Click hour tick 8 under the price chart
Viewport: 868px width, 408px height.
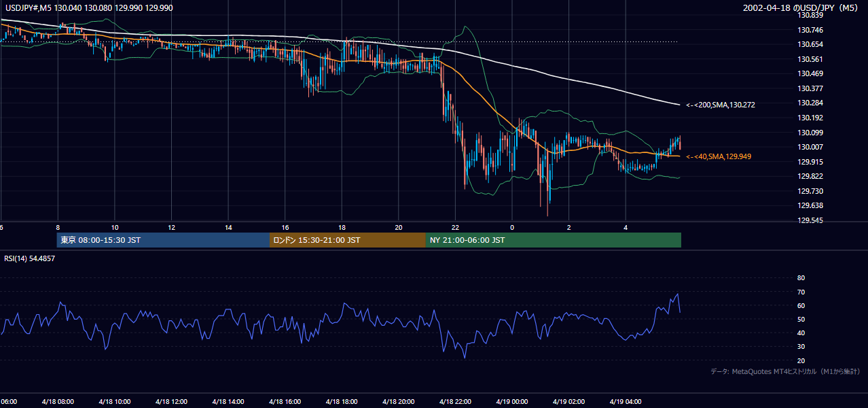(x=58, y=227)
